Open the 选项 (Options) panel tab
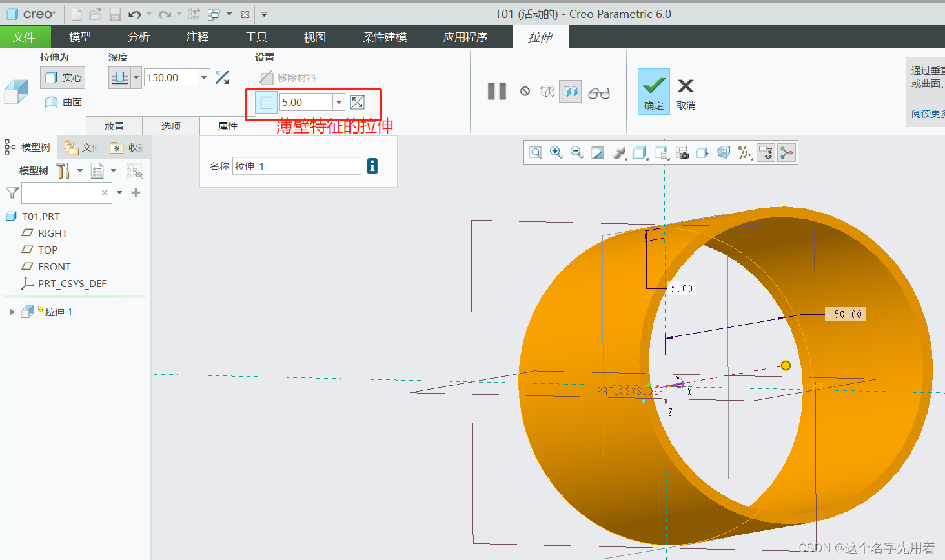 171,126
